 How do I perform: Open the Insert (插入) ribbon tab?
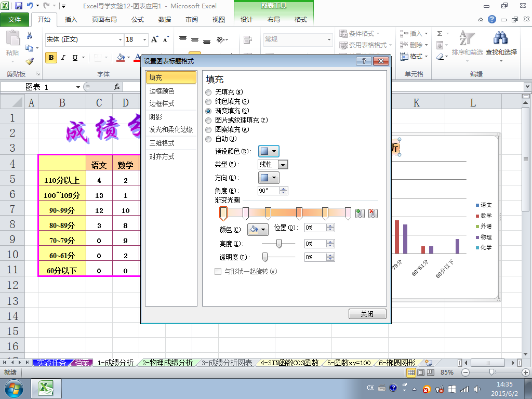71,20
